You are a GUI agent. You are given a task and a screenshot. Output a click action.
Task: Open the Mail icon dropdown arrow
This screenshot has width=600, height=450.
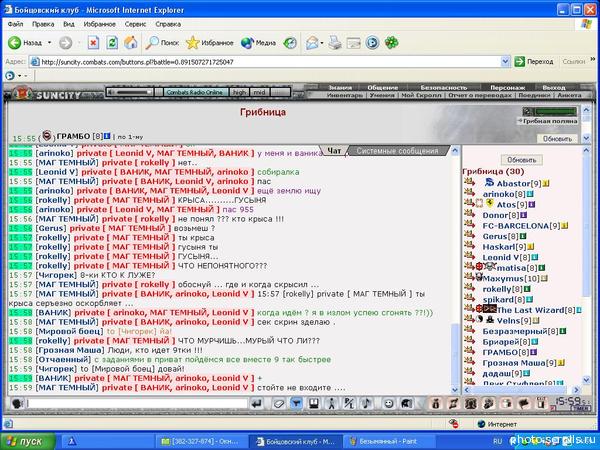(322, 43)
